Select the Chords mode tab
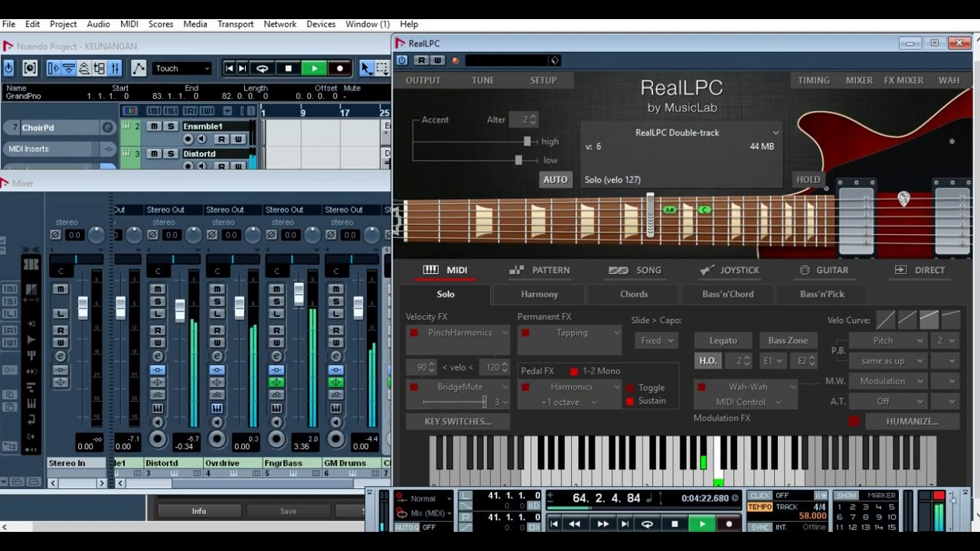 pyautogui.click(x=634, y=294)
